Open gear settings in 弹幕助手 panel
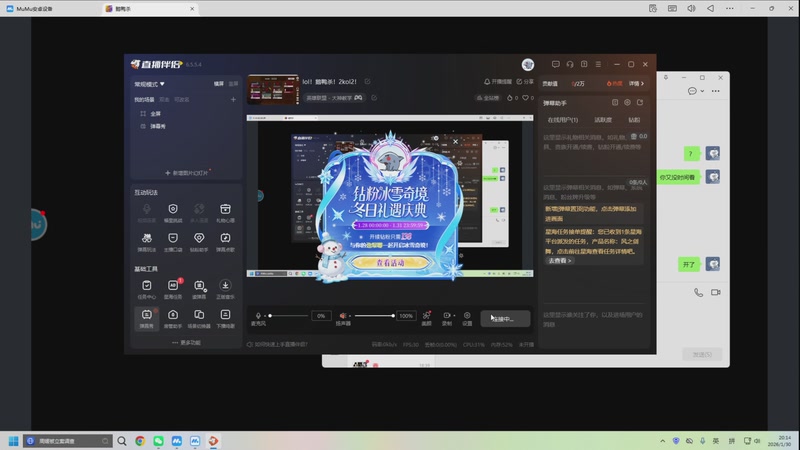 [628, 103]
